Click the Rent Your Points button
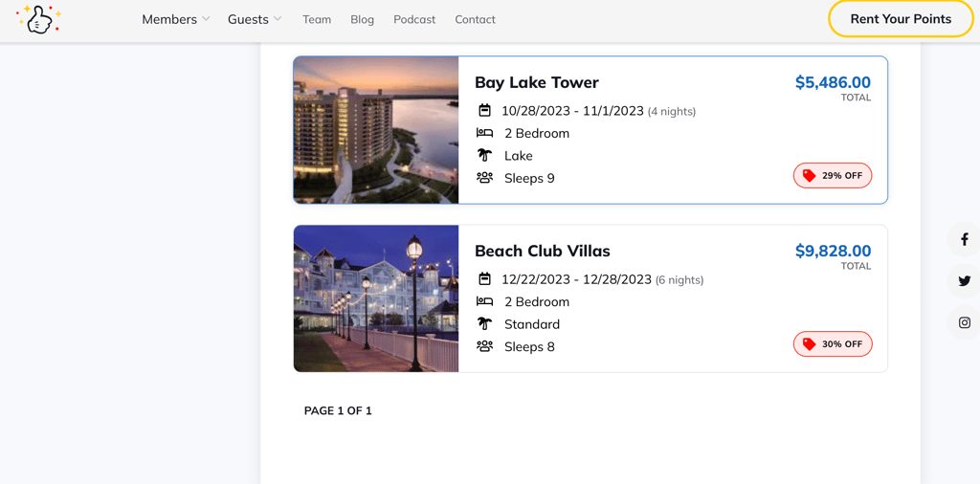 tap(901, 19)
